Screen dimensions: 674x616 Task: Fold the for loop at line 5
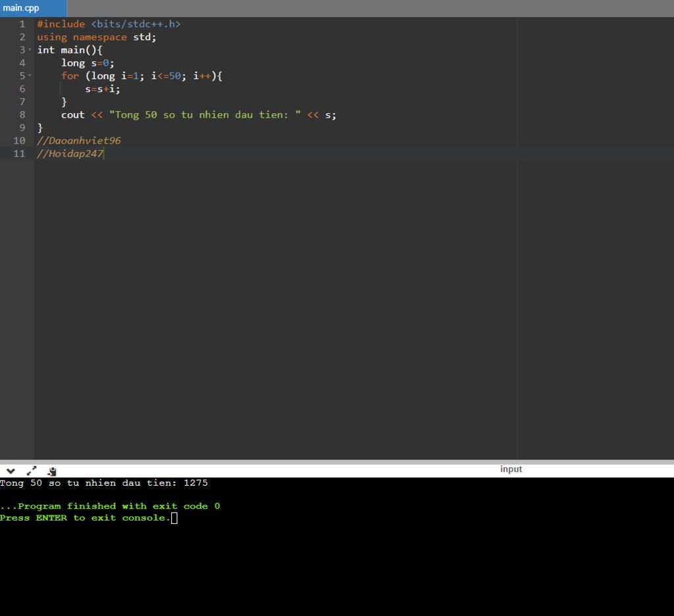point(30,76)
